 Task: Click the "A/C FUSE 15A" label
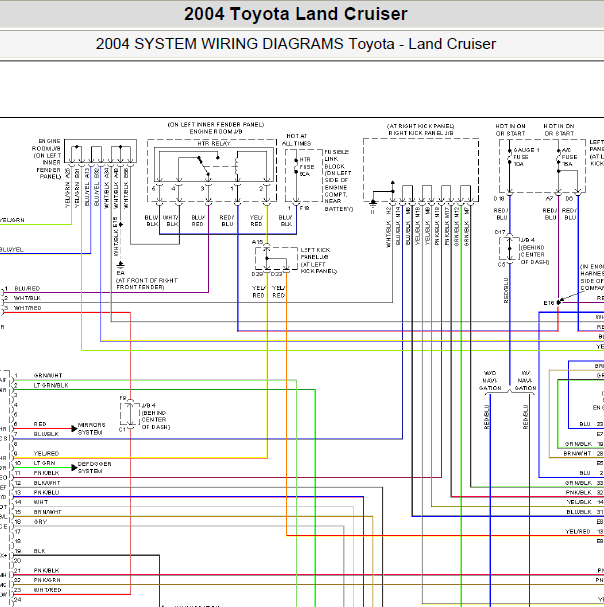point(569,157)
